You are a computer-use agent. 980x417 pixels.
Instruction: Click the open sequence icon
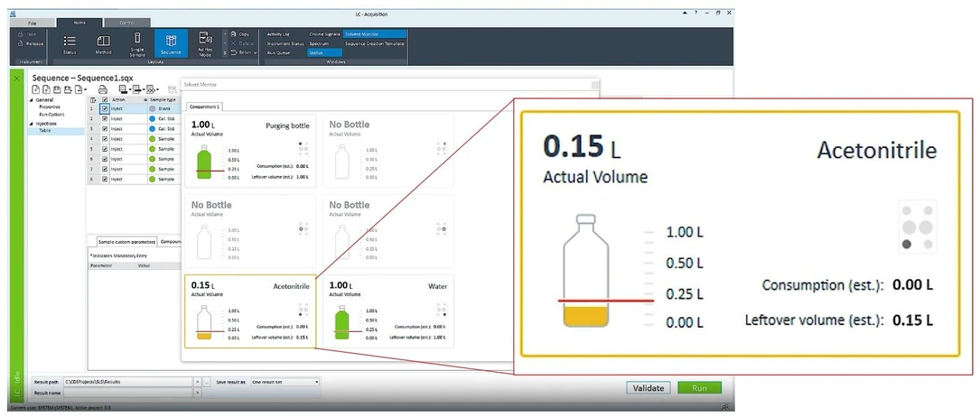click(46, 90)
